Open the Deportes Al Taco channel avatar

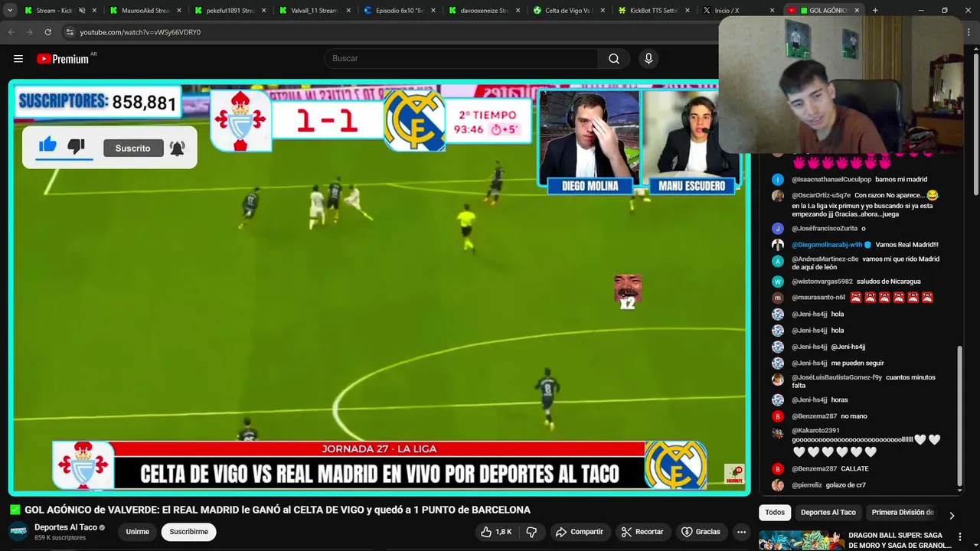18,531
